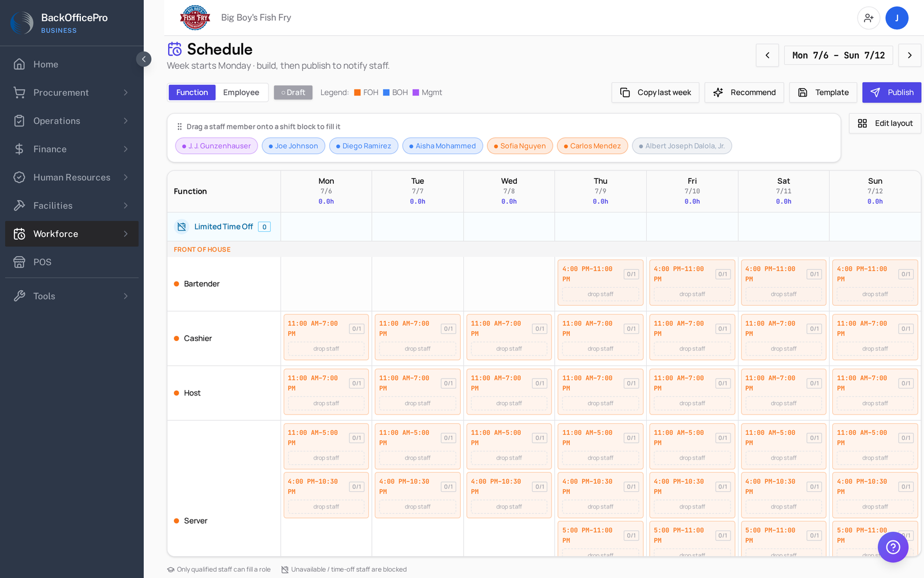Click the Workforce calendar-clock icon
This screenshot has height=578, width=924.
pos(19,234)
